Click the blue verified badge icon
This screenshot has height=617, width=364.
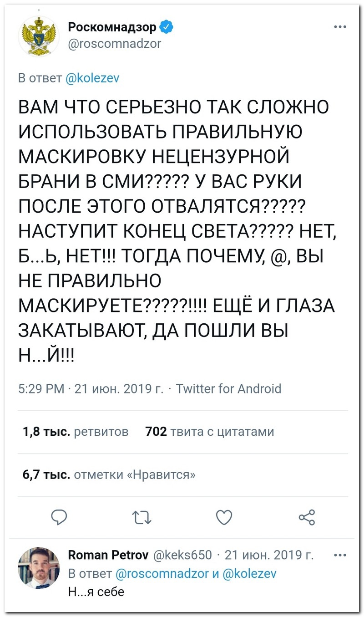point(166,28)
